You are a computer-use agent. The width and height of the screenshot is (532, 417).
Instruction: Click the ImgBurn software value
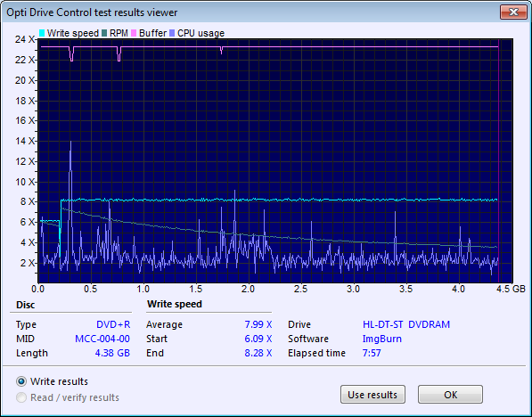tap(382, 339)
